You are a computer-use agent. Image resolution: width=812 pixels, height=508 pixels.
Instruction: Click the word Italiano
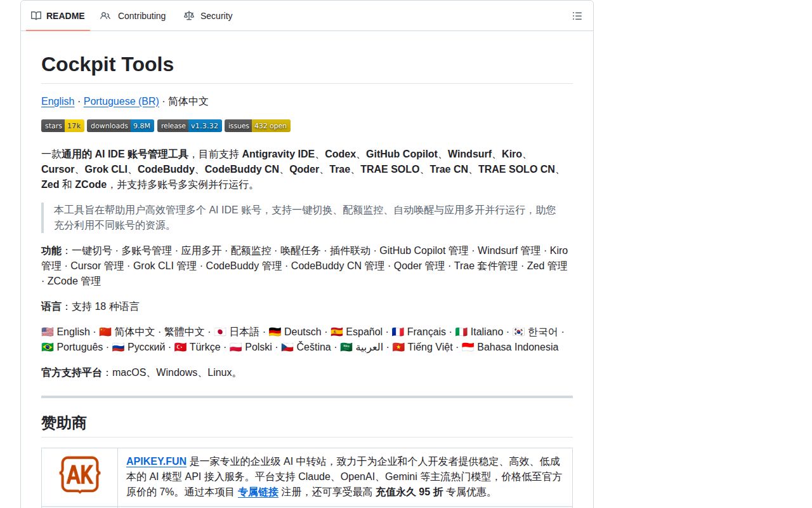487,331
